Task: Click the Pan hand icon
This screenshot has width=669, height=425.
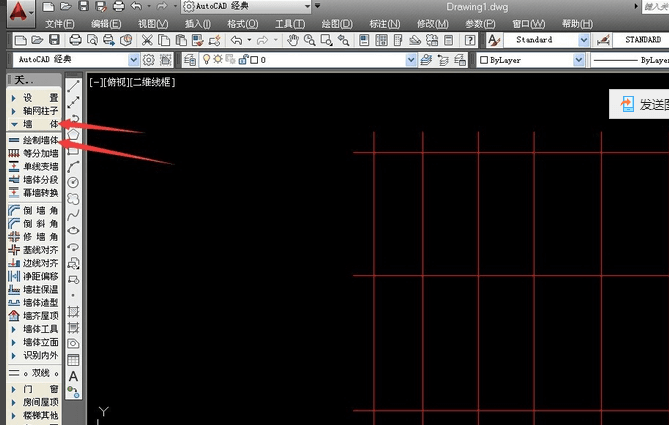Action: 293,41
